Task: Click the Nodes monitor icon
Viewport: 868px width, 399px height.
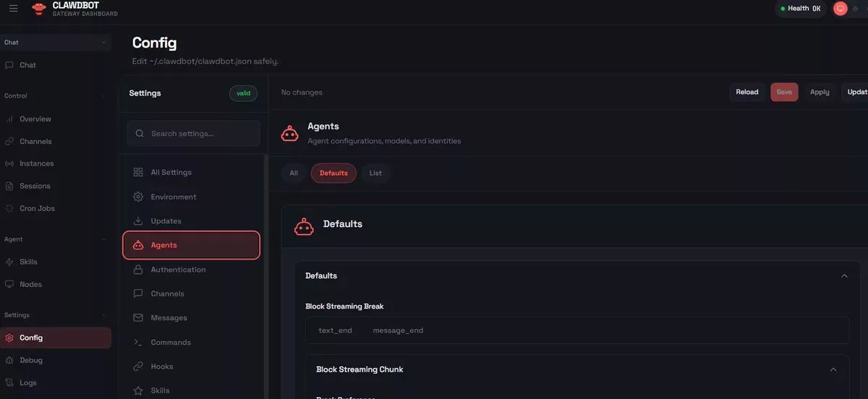Action: click(x=9, y=284)
